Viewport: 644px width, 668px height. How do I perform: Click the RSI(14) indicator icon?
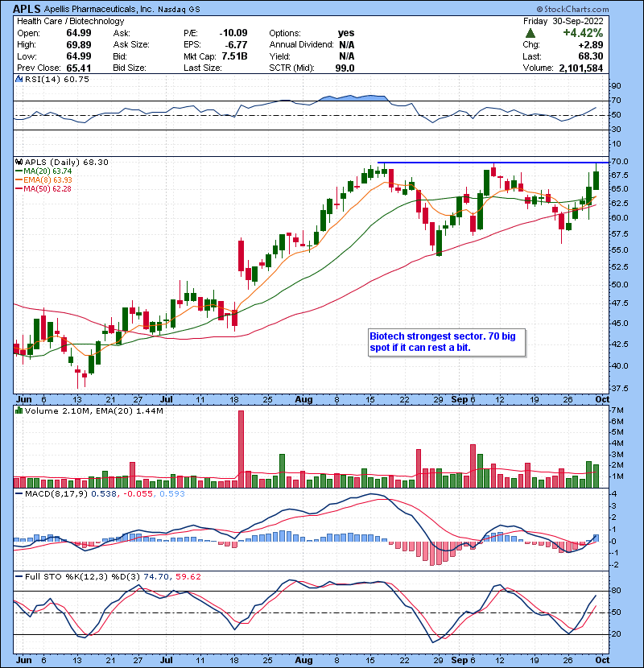tap(19, 79)
